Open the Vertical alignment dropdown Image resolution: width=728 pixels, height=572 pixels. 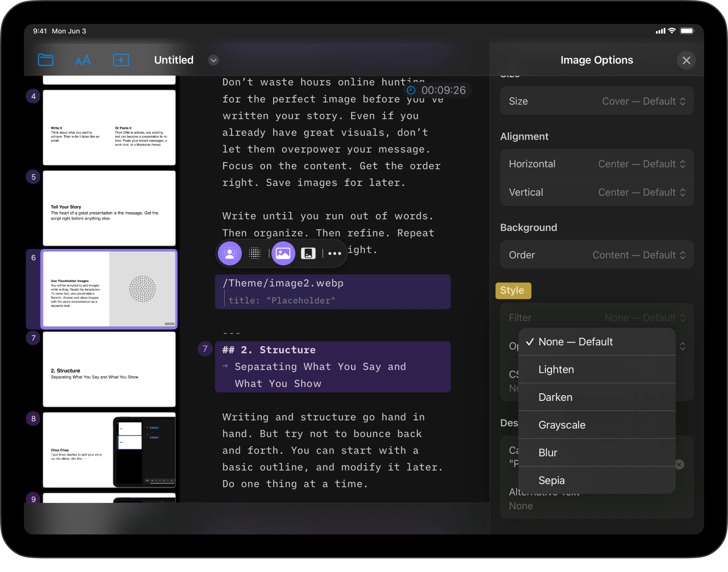pyautogui.click(x=596, y=192)
